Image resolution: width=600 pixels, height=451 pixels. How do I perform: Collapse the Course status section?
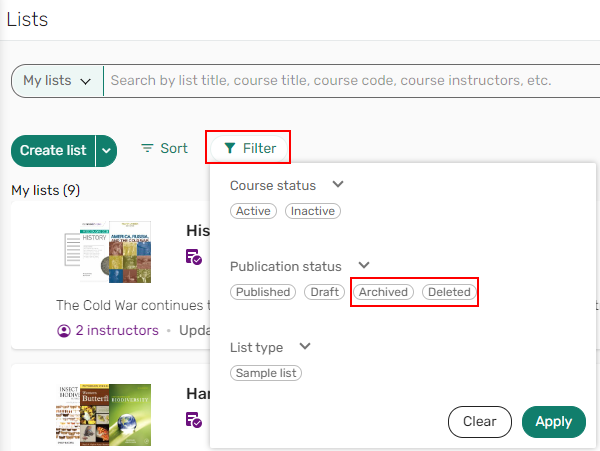coord(338,185)
